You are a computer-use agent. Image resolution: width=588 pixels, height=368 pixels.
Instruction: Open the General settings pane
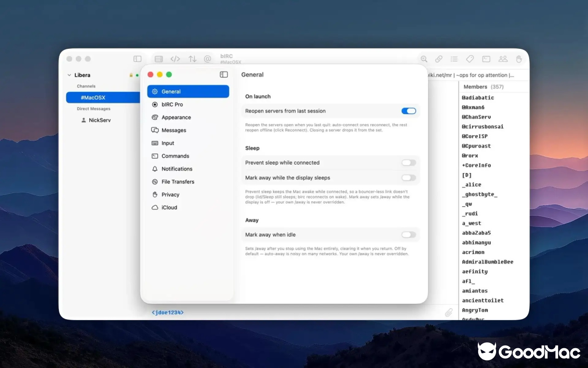coord(188,92)
